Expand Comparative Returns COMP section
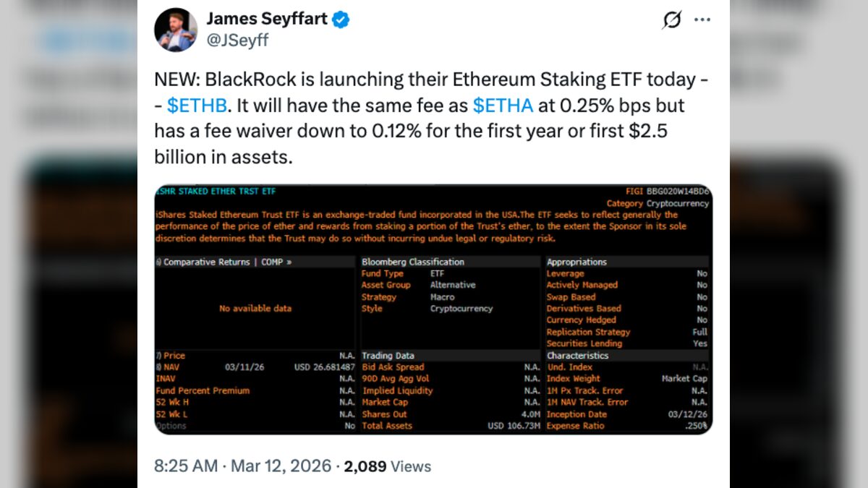Image resolution: width=868 pixels, height=488 pixels. point(227,262)
